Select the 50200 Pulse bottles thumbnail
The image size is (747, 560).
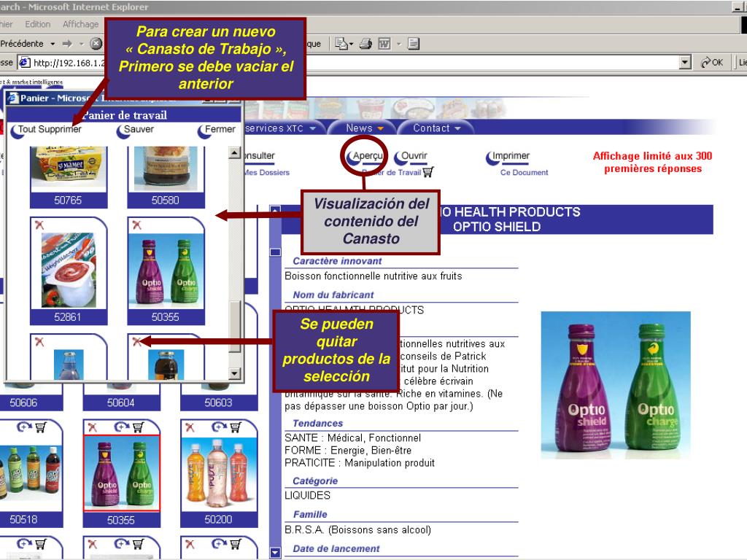pos(219,472)
